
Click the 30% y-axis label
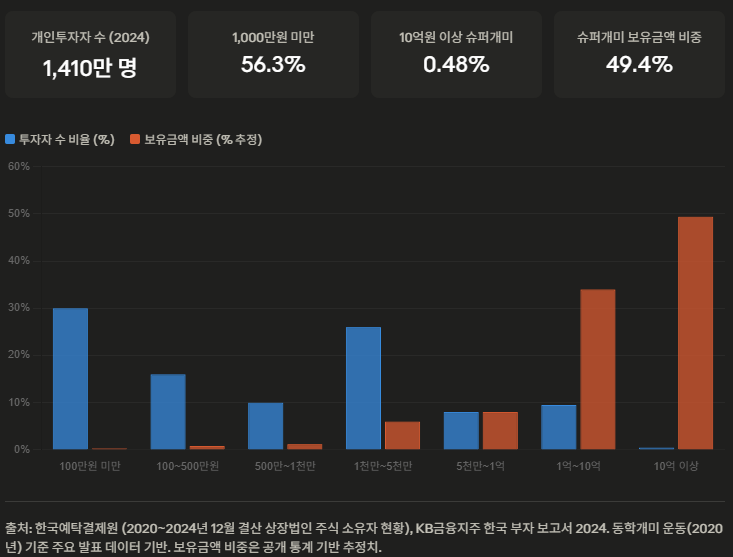click(19, 308)
